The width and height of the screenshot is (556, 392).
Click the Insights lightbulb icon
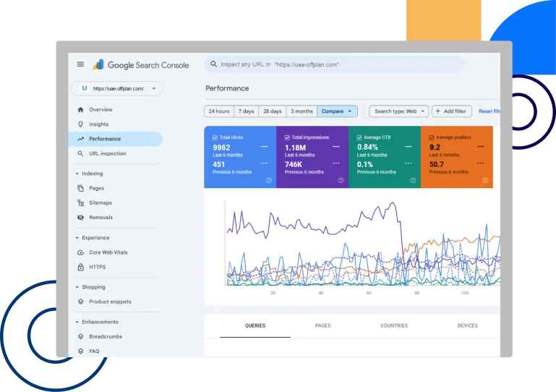pyautogui.click(x=81, y=124)
